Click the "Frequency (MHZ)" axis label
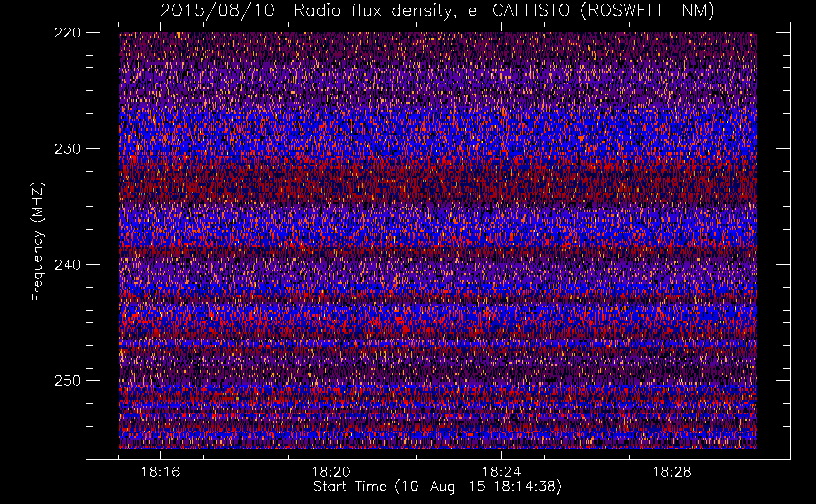816x504 pixels. pos(38,242)
